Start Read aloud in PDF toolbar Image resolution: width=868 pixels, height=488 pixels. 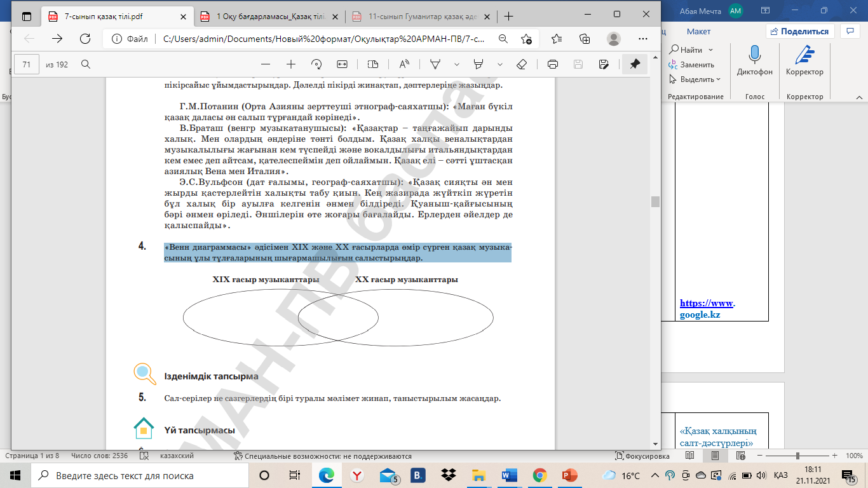404,64
